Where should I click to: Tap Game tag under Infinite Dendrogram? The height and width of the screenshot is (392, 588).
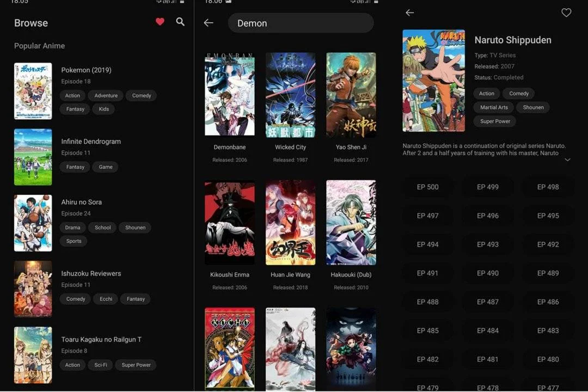(x=106, y=167)
